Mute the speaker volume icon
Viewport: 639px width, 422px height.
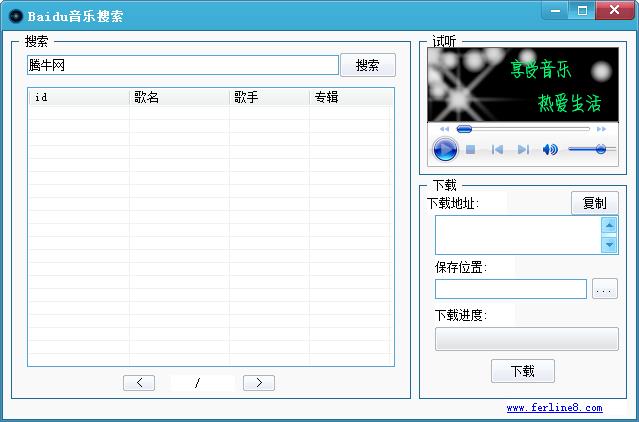click(x=550, y=150)
